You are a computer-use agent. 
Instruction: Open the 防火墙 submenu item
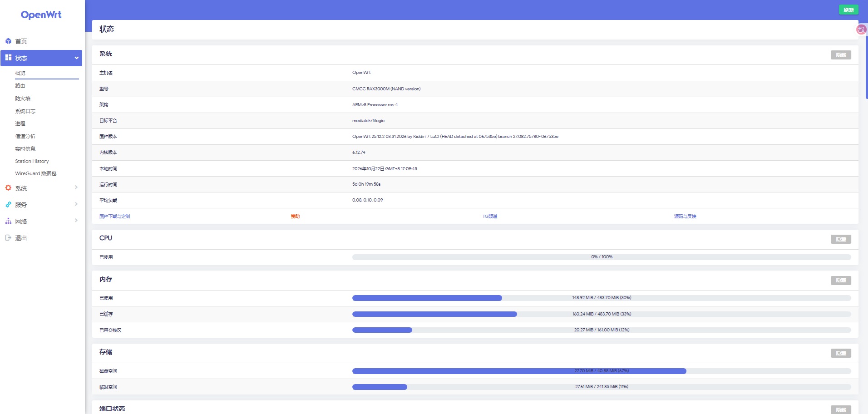click(23, 99)
